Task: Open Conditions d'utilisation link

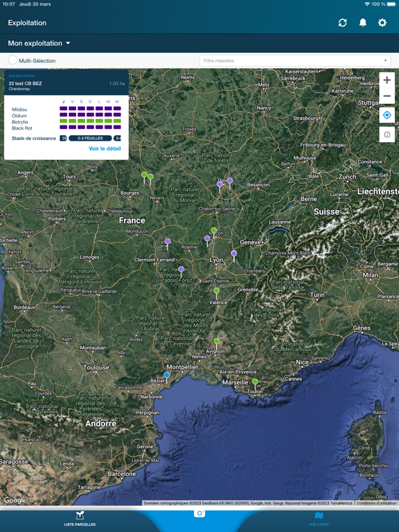Action: coord(376,503)
